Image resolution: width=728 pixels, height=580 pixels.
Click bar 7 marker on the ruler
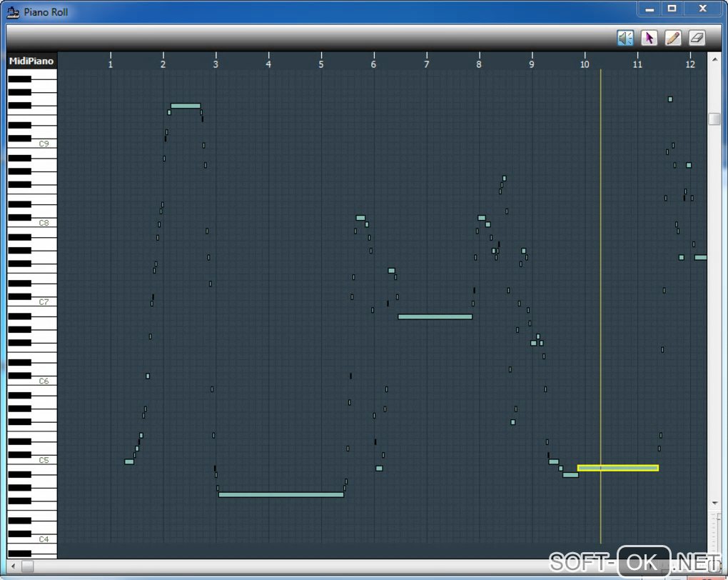click(426, 64)
